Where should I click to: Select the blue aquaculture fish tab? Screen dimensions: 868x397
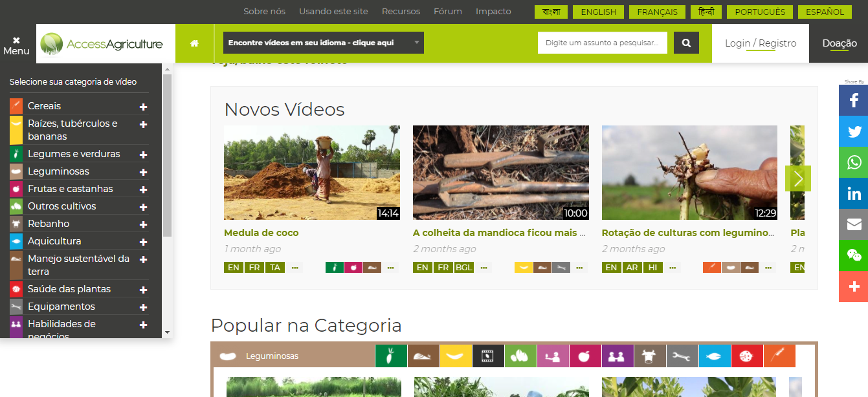coord(715,356)
